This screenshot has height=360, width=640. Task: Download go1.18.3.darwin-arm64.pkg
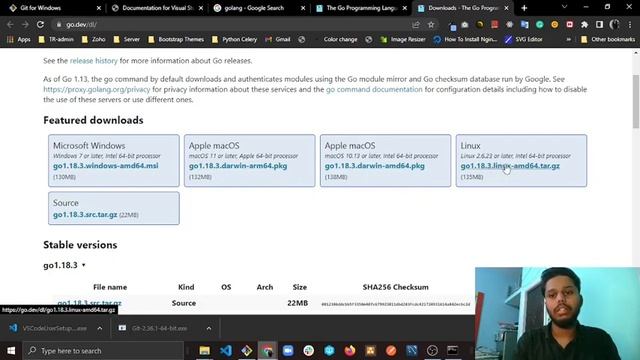[x=238, y=166]
